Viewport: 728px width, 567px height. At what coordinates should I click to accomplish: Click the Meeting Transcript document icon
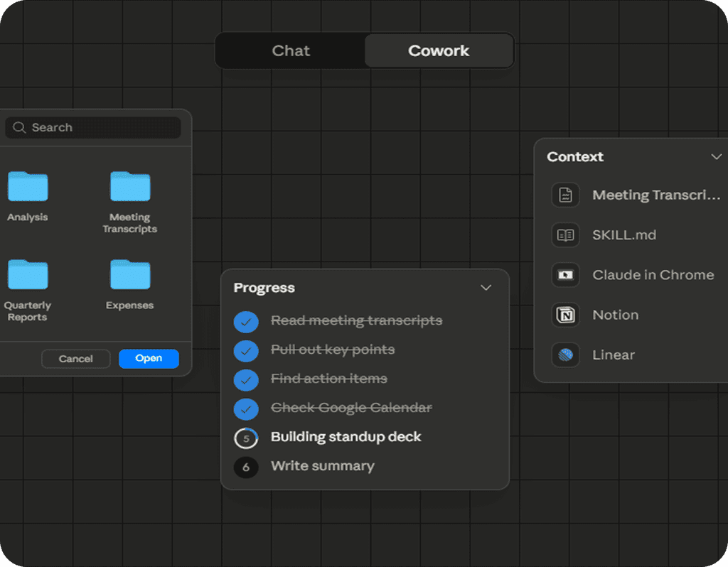[x=565, y=195]
